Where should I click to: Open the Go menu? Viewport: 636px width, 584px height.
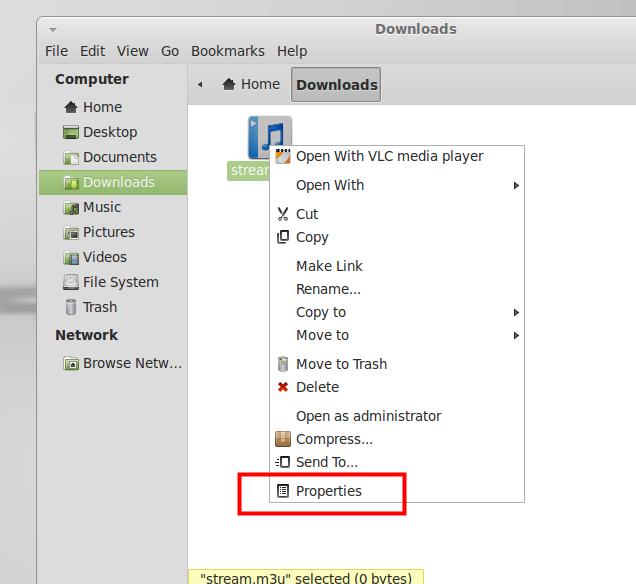click(170, 51)
